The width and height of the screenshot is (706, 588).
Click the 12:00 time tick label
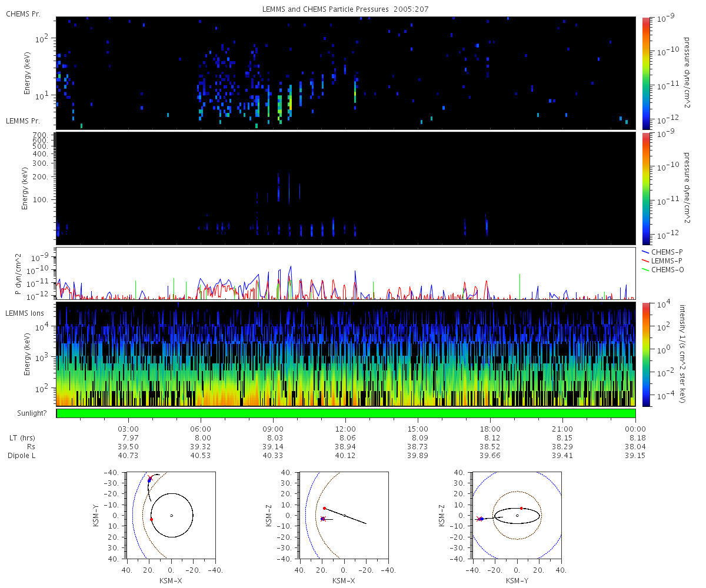tap(345, 429)
